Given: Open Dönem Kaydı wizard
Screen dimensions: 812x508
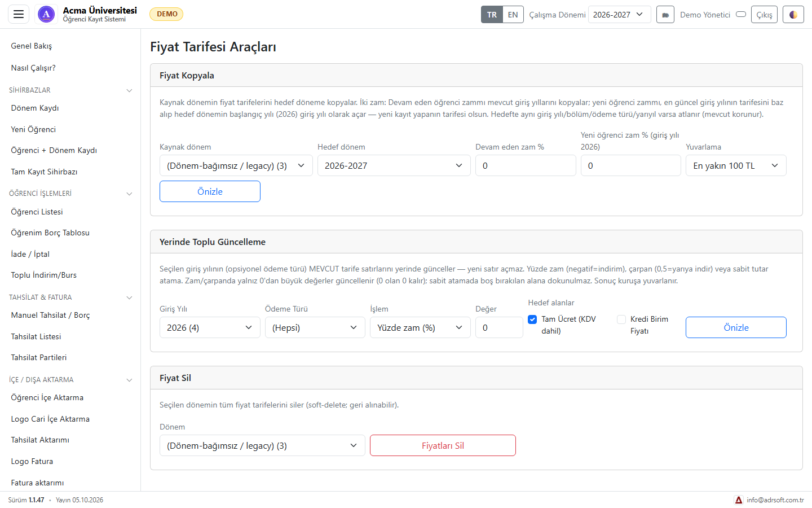Looking at the screenshot, I should 35,108.
